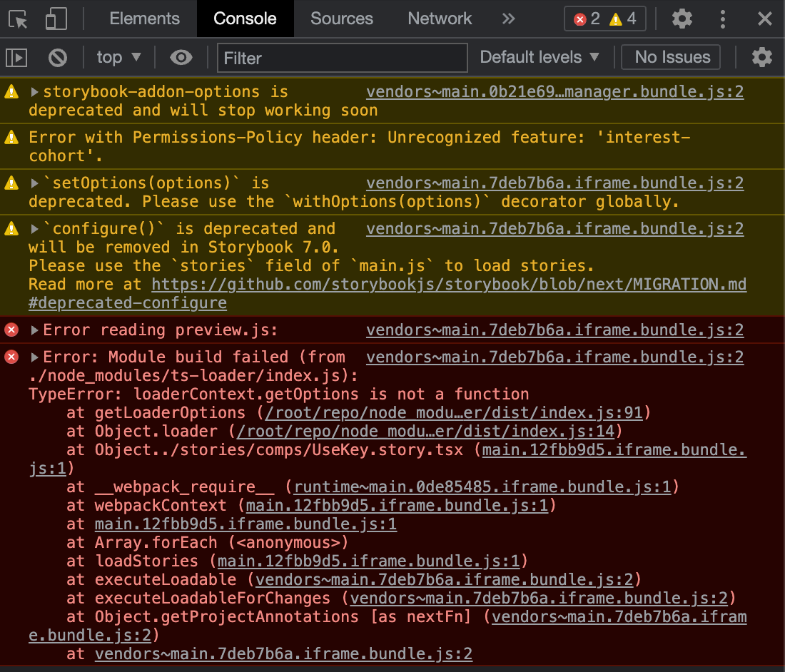This screenshot has width=785, height=672.
Task: Click the errors and warnings counter badge
Action: coord(604,19)
